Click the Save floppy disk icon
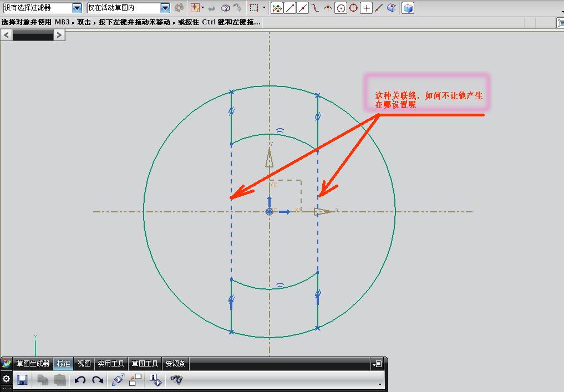Viewport: 564px width, 392px height. pos(22,380)
